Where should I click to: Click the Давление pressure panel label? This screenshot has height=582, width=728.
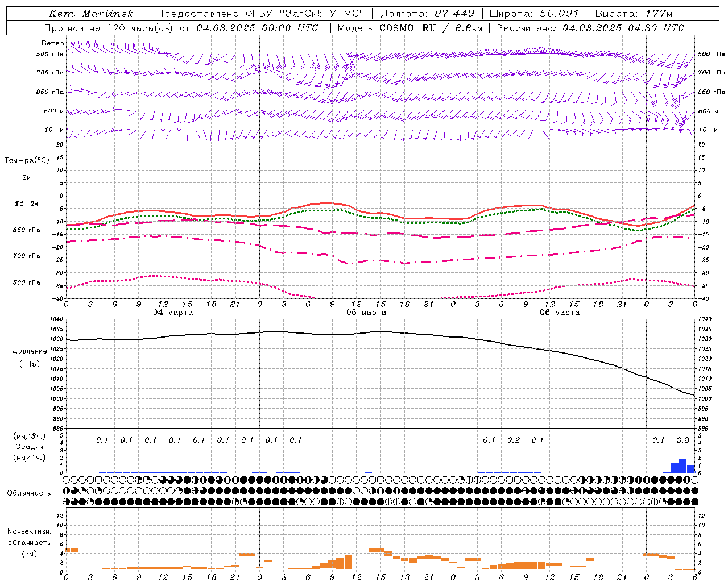[x=30, y=351]
